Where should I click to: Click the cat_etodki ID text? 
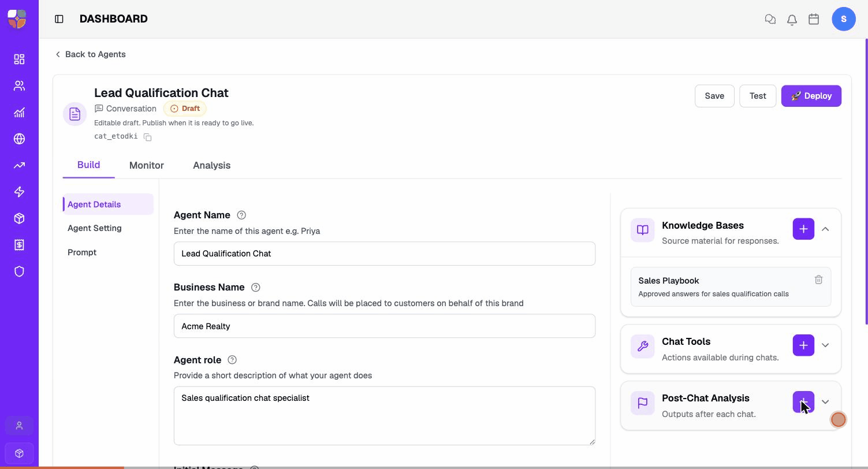tap(116, 136)
